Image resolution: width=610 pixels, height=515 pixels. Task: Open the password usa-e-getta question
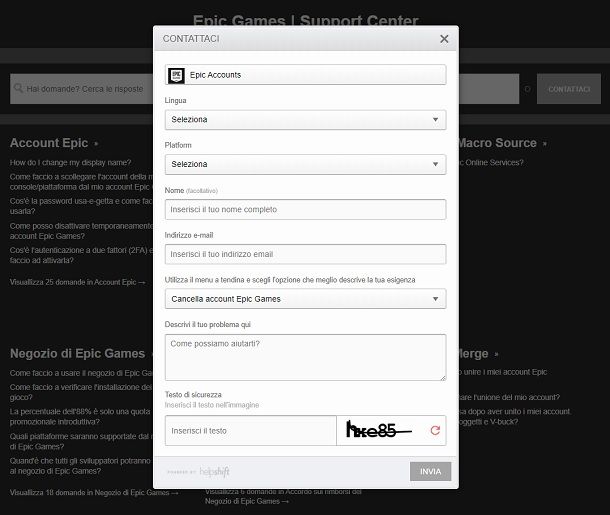(x=82, y=206)
